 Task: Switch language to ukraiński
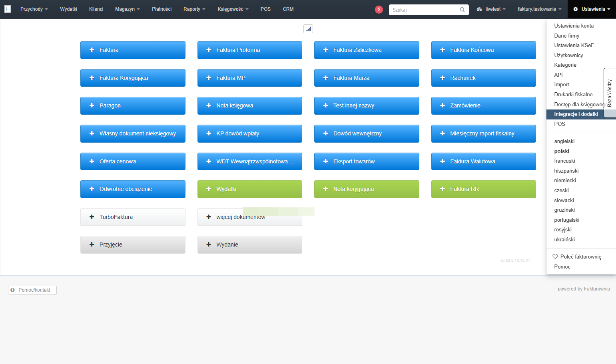click(x=564, y=240)
